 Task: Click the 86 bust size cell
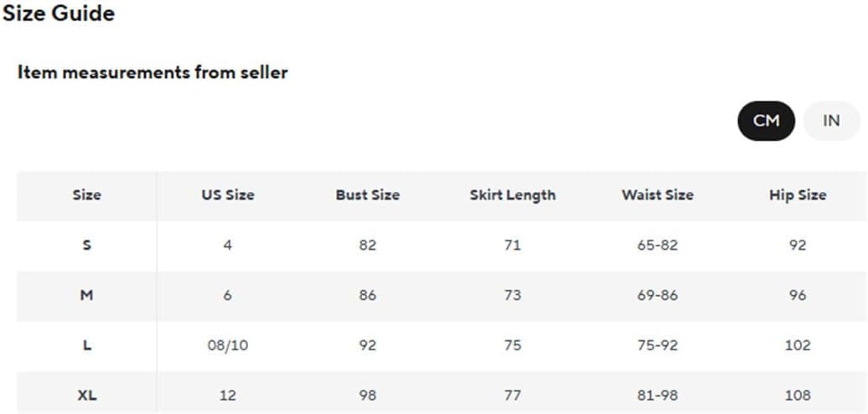pyautogui.click(x=368, y=296)
